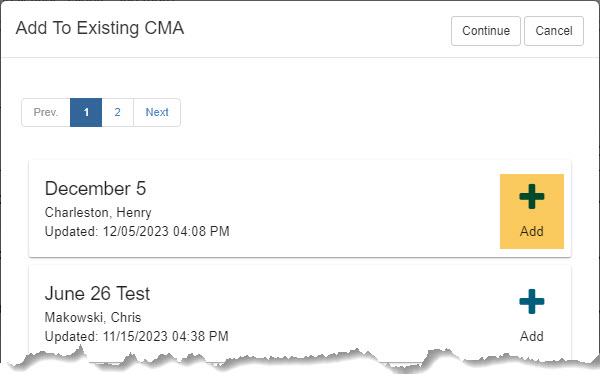The width and height of the screenshot is (600, 374).
Task: Click the Charleston, Henry contact name
Action: tap(98, 212)
